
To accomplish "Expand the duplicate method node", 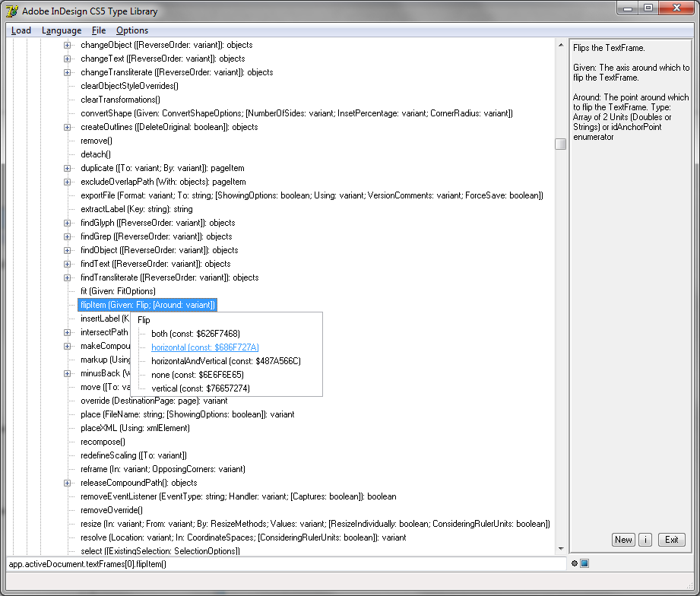I will click(x=67, y=168).
